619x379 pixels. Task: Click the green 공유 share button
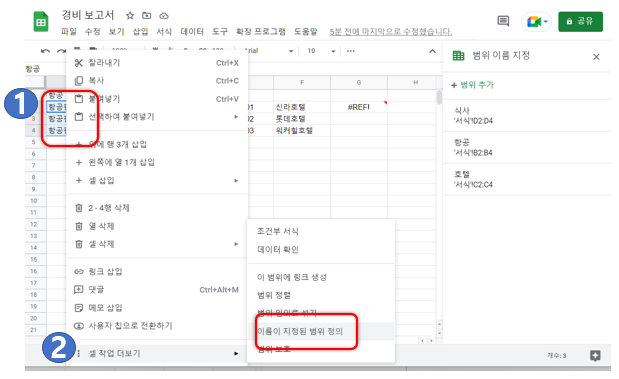coord(580,21)
